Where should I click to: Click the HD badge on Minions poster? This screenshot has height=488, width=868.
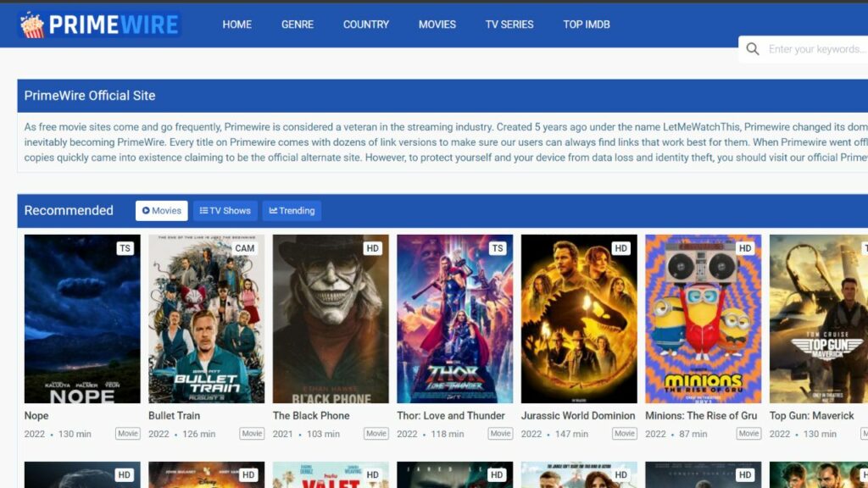click(x=745, y=248)
